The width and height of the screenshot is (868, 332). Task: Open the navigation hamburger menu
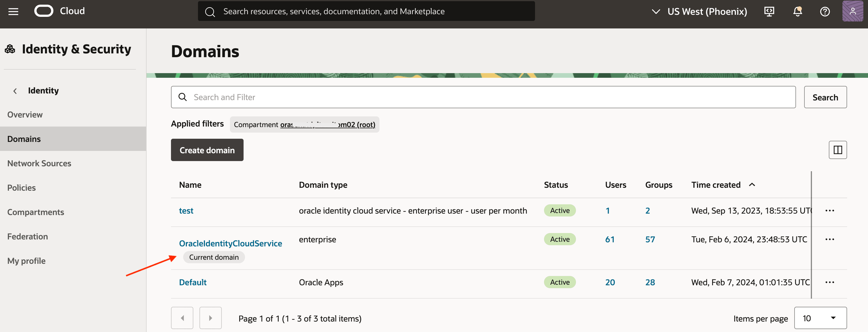tap(13, 11)
